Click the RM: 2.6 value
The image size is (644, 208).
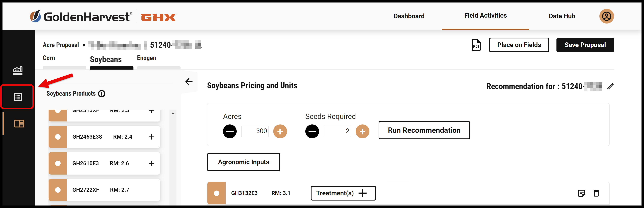(x=119, y=163)
